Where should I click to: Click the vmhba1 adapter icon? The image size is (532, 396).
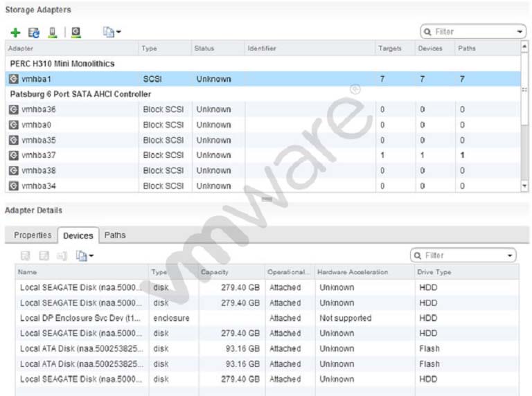point(14,79)
